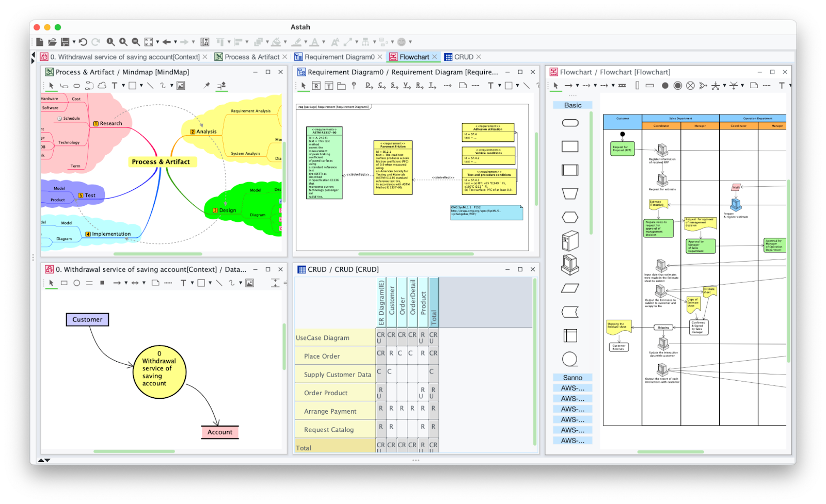Screen dimensions: 826x504
Task: Select the TestCase (T) tool in Requirement Diagram
Action: [329, 86]
